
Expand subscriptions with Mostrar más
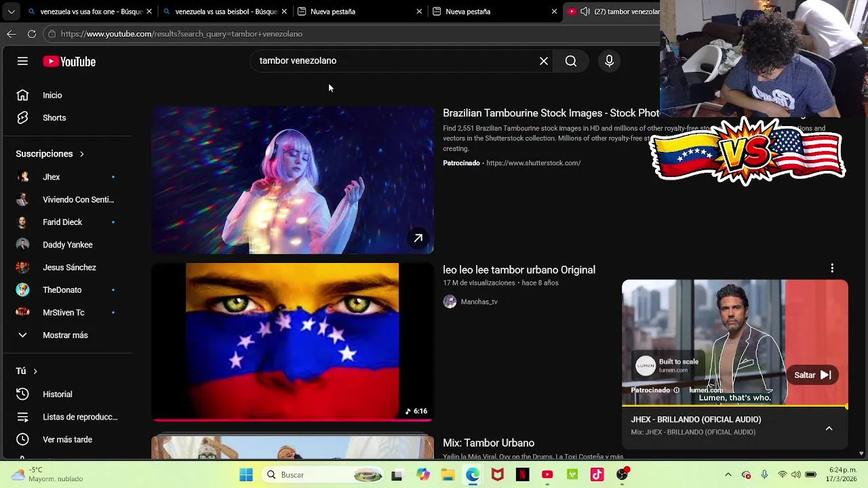tap(66, 335)
